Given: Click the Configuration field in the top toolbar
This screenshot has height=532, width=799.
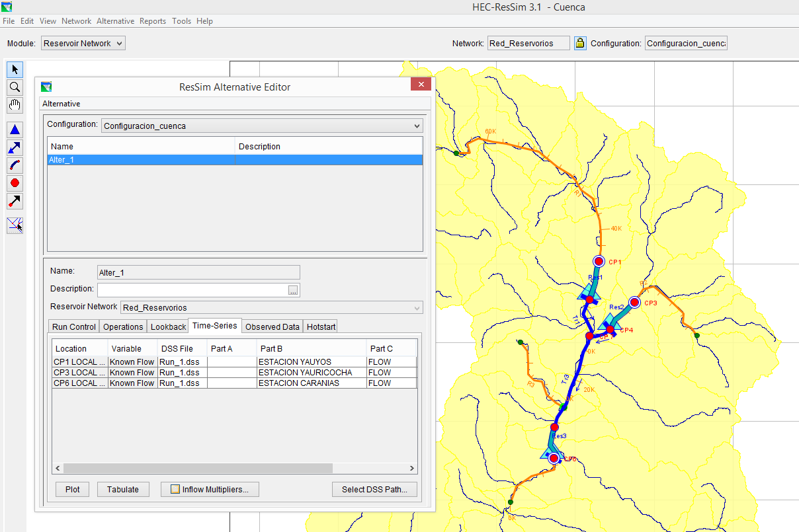Looking at the screenshot, I should click(x=686, y=43).
